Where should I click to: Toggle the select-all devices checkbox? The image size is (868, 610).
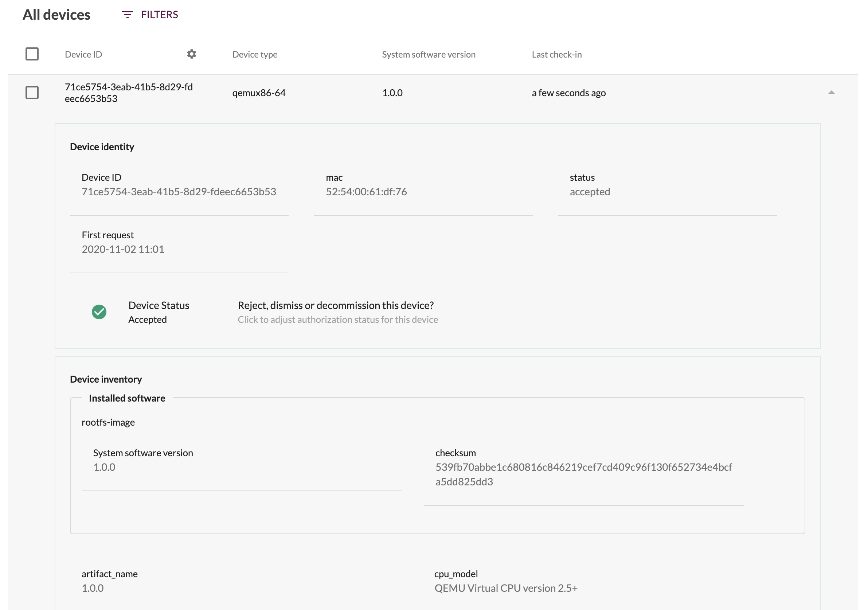pos(32,54)
